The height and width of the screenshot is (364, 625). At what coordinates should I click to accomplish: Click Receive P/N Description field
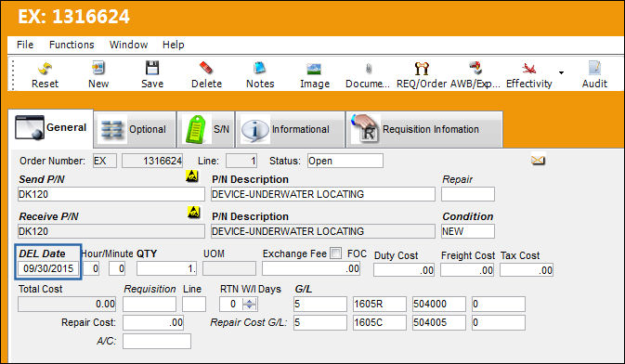pyautogui.click(x=323, y=231)
